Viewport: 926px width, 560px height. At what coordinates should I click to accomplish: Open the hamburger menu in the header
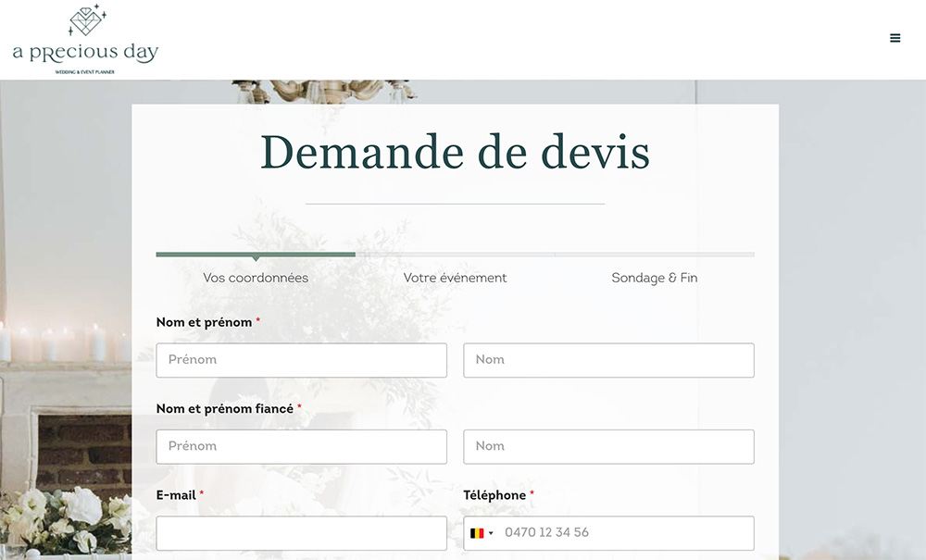(895, 38)
